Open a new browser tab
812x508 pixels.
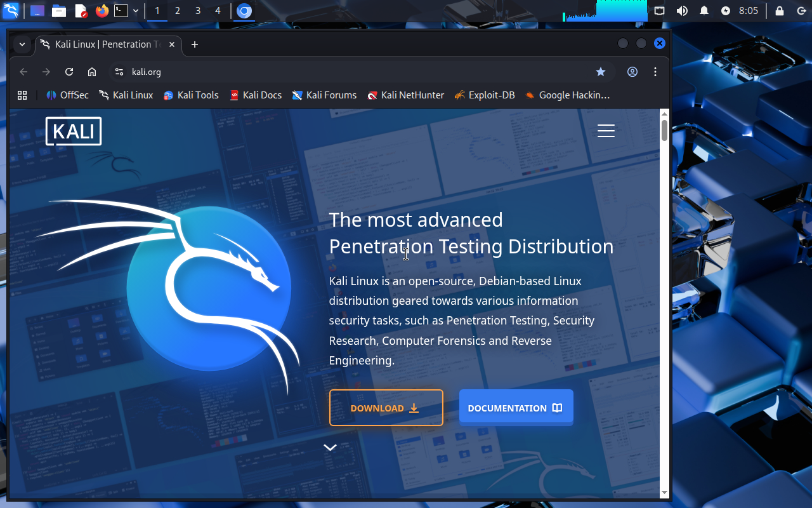[x=195, y=44]
